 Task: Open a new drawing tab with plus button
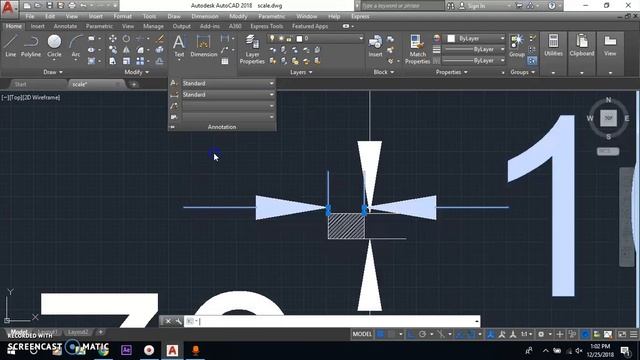point(133,84)
